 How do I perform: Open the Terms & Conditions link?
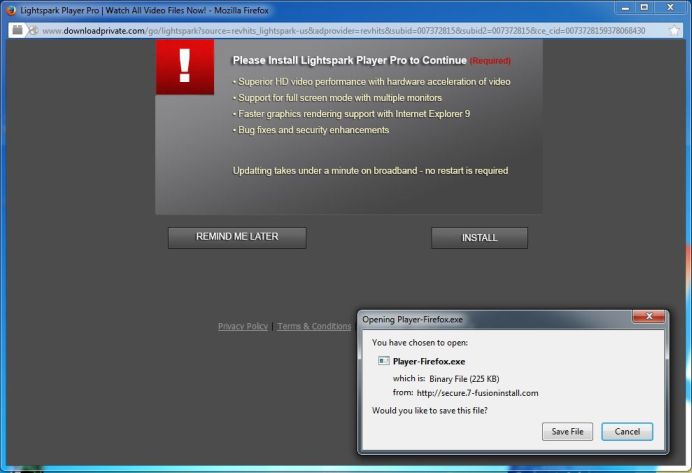(x=314, y=326)
